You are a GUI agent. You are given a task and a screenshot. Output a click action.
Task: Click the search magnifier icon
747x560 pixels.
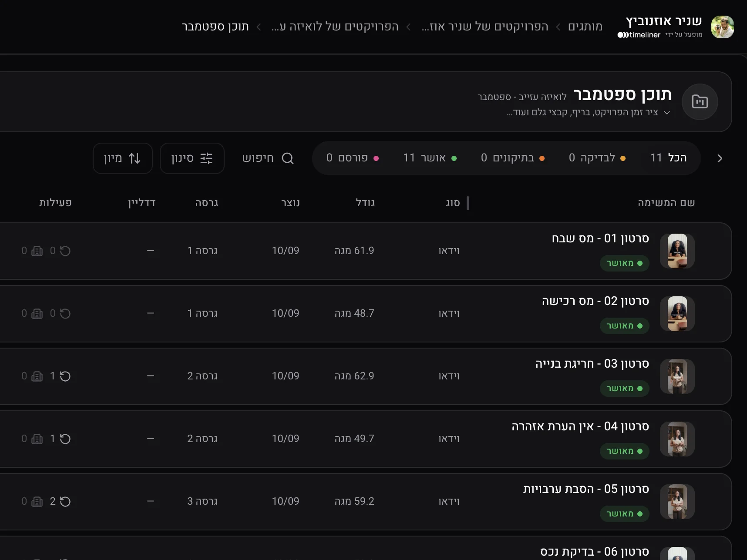[288, 158]
